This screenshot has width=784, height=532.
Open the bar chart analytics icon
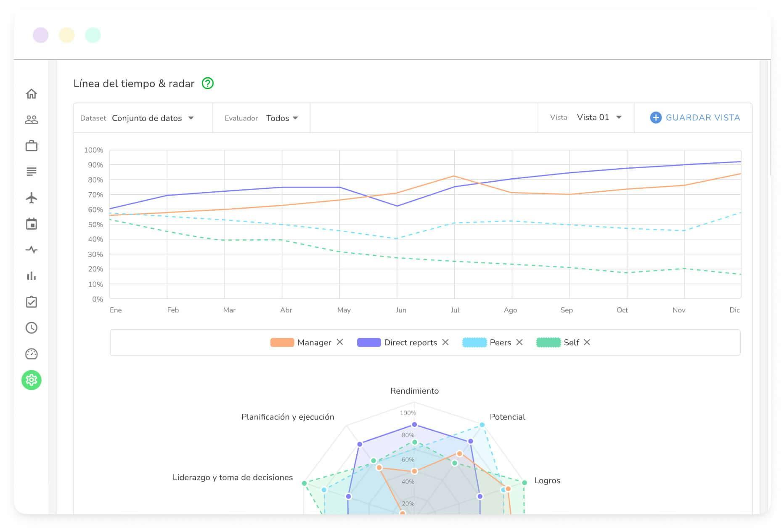pos(32,276)
